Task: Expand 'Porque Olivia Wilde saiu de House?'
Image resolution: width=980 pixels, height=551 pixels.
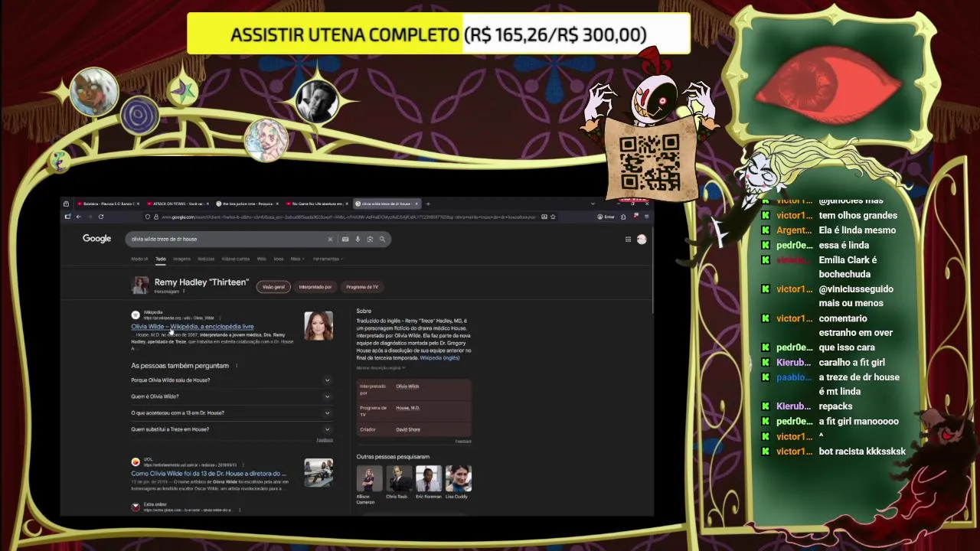Action: [x=231, y=380]
